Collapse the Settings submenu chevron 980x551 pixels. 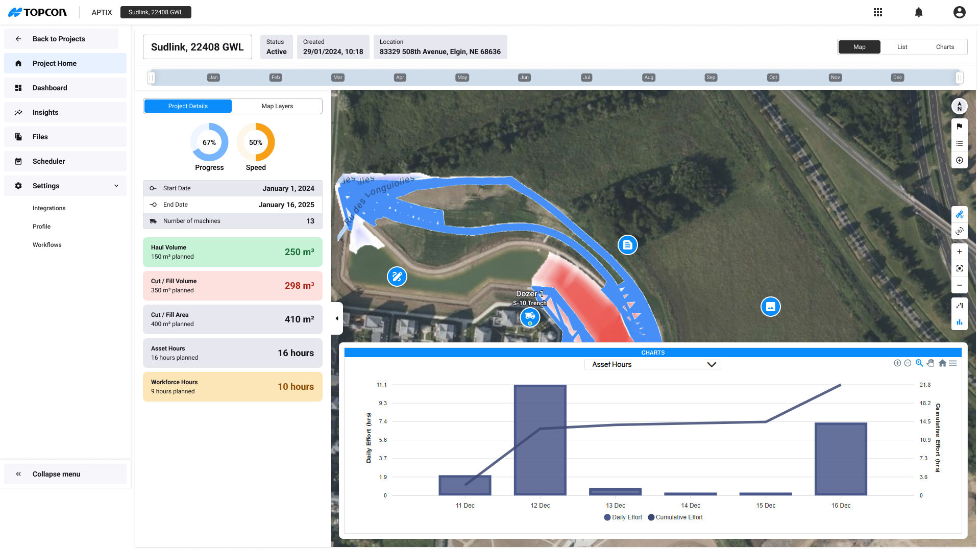[x=116, y=186]
